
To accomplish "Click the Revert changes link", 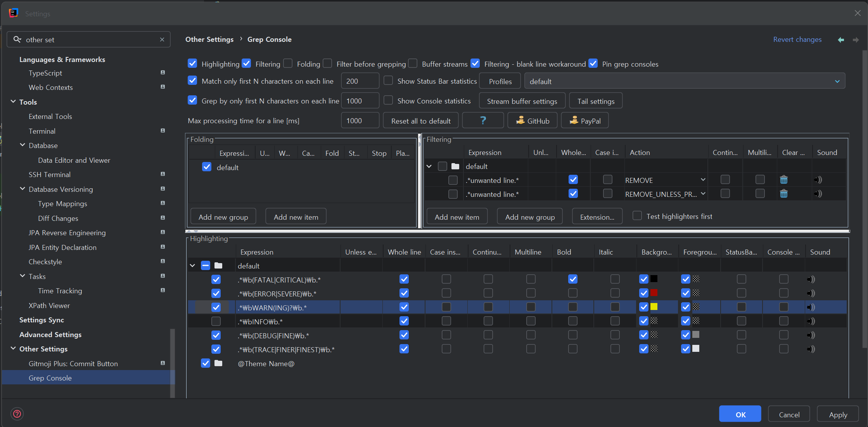I will [x=797, y=40].
